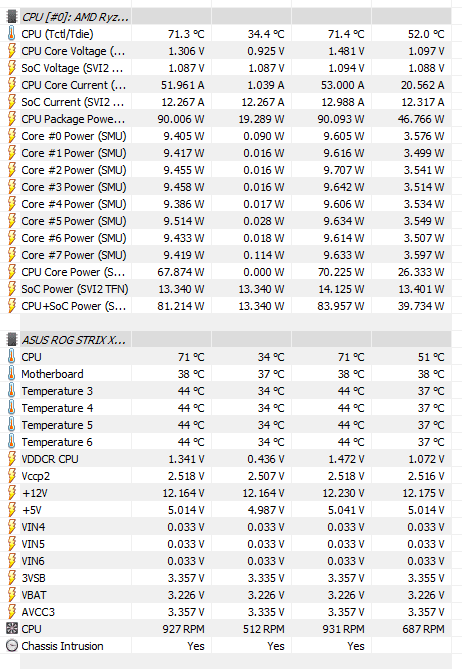Select the SoC Power (SVI2 TFN) row
The image size is (462, 669).
click(x=229, y=289)
